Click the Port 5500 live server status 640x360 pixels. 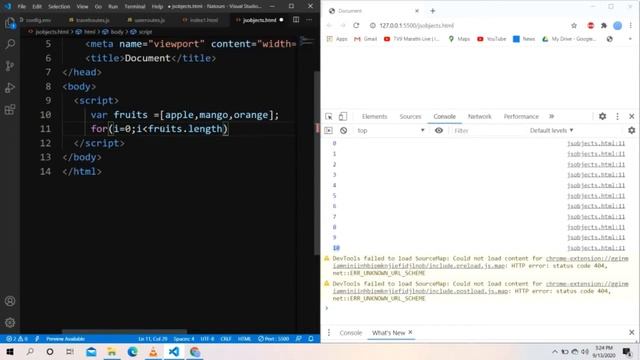[273, 339]
